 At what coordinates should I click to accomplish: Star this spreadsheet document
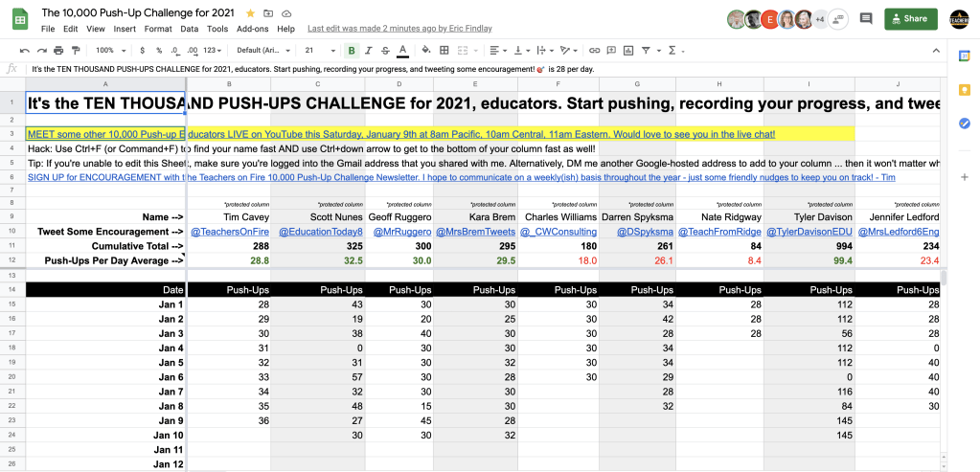[x=250, y=14]
